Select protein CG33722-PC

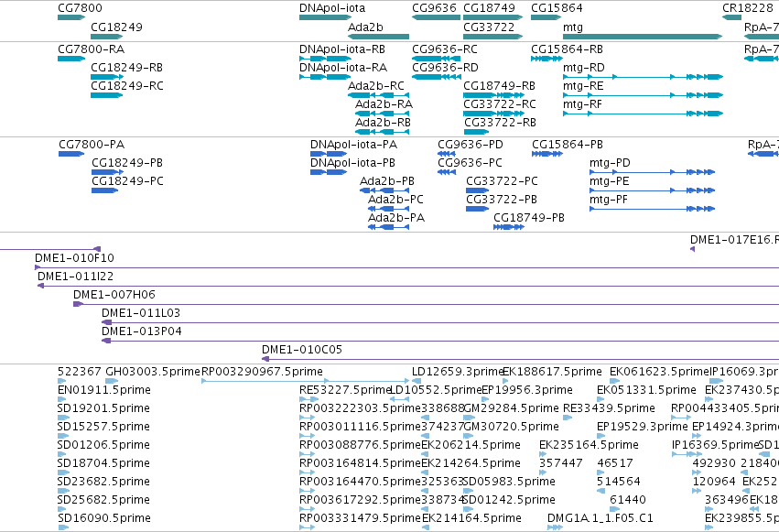502,181
